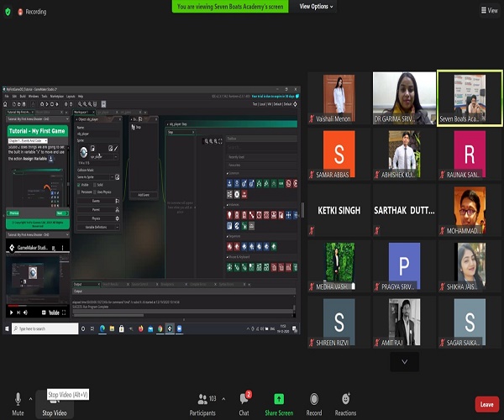
Task: Click the Record icon
Action: coord(314,399)
